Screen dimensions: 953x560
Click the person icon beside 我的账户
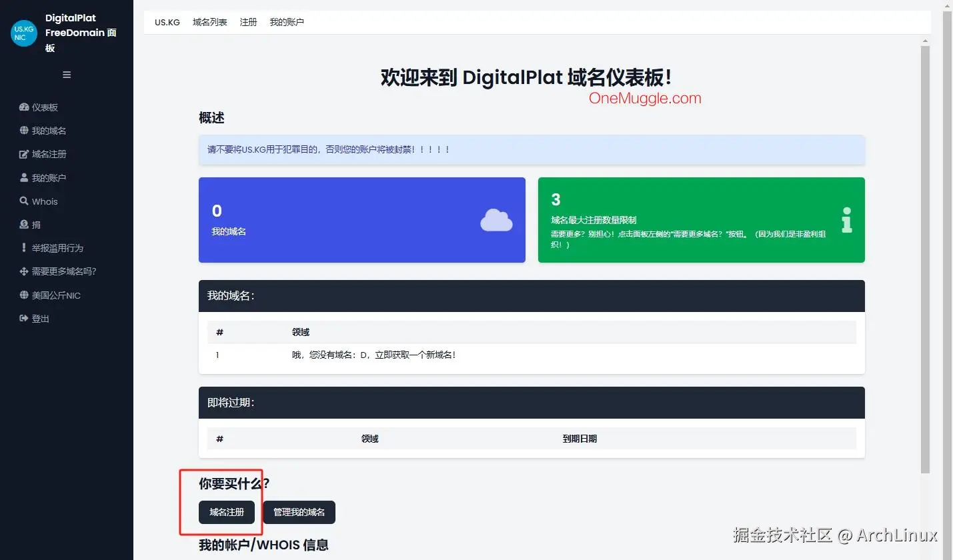(24, 178)
